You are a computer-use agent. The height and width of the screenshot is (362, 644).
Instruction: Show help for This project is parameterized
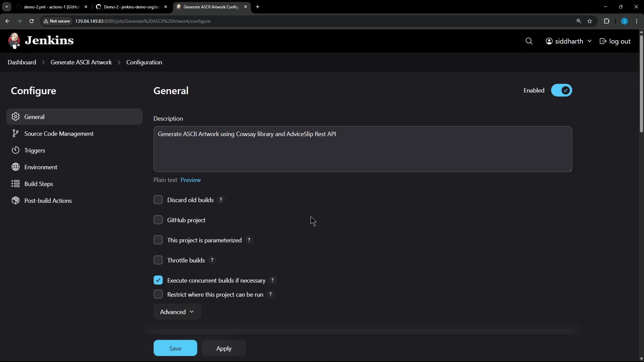(x=249, y=240)
